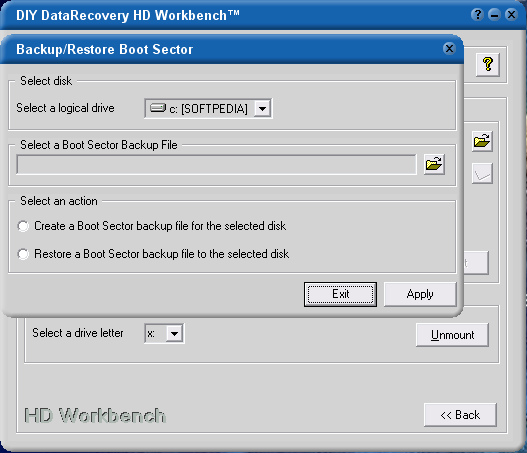Minimize the HD Workbench main window
Screen dimensions: 527x453
click(494, 15)
